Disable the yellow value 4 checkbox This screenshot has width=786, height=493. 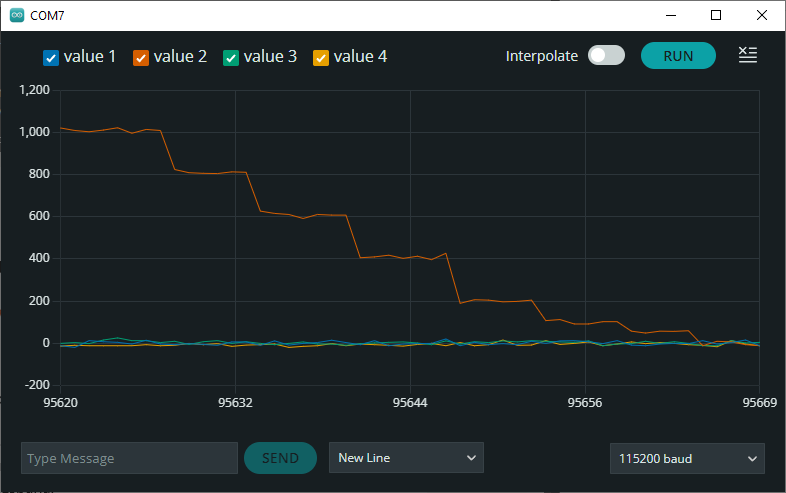point(321,57)
